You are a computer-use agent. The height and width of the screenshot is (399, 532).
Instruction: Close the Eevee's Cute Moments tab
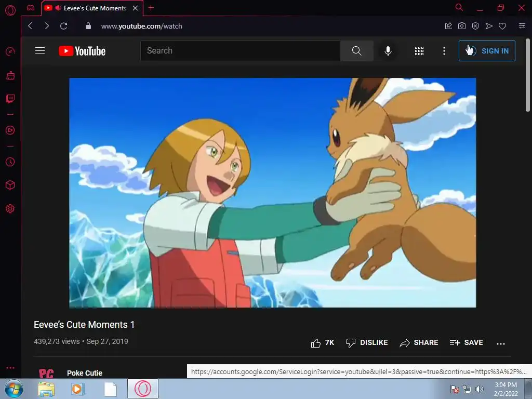(136, 8)
